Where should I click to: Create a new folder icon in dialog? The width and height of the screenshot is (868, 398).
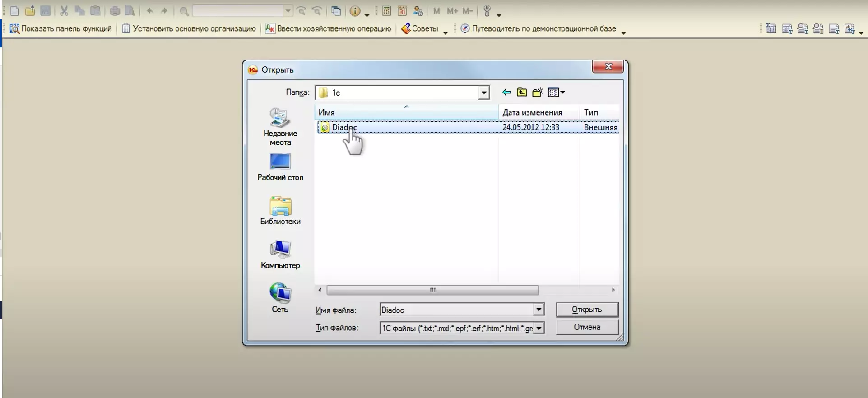coord(538,93)
